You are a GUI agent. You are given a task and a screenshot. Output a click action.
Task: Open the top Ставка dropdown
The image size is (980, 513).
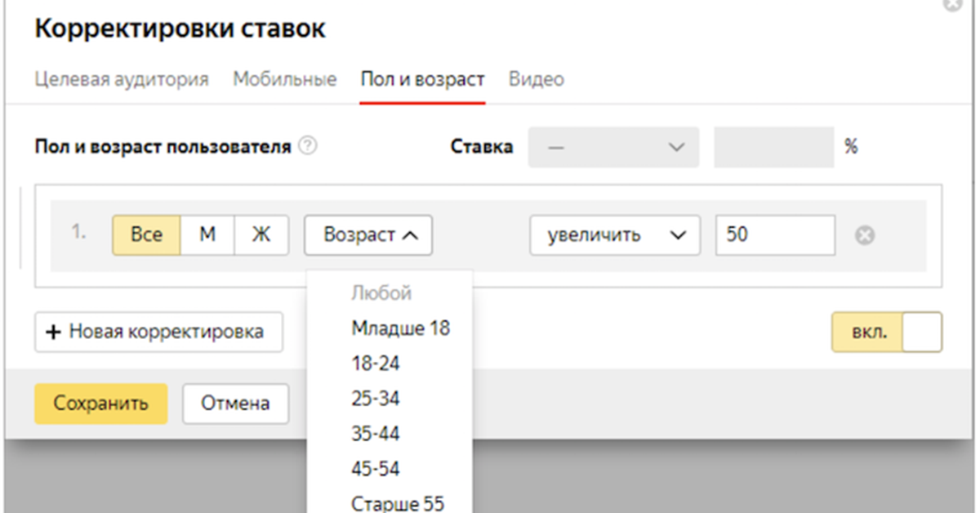click(x=614, y=147)
